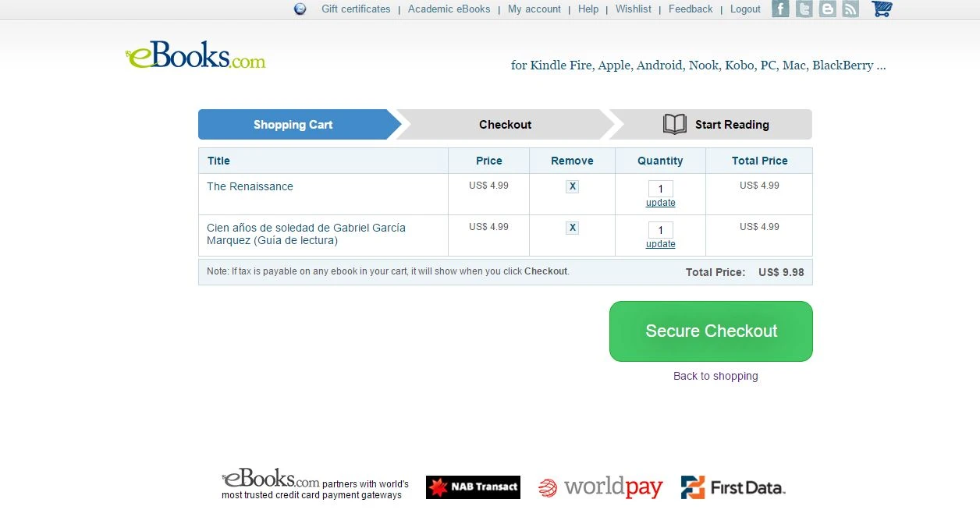
Task: Update quantity for Cien años de soledad
Action: (660, 244)
